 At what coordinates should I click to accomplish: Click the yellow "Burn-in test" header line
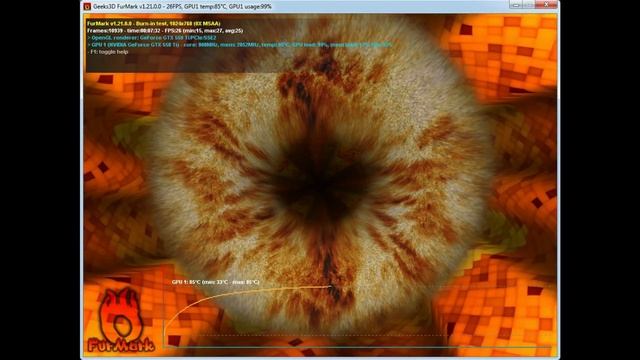pos(153,24)
